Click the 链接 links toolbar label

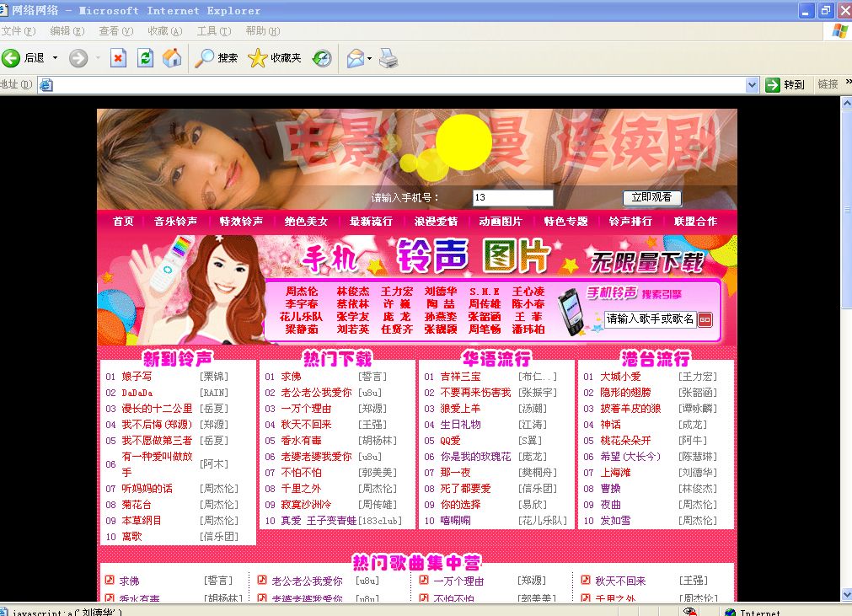[828, 84]
